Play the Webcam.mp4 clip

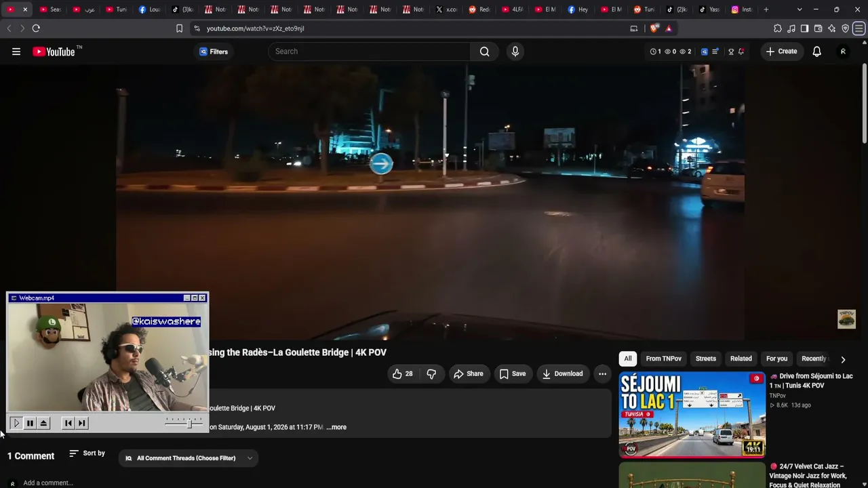(16, 423)
